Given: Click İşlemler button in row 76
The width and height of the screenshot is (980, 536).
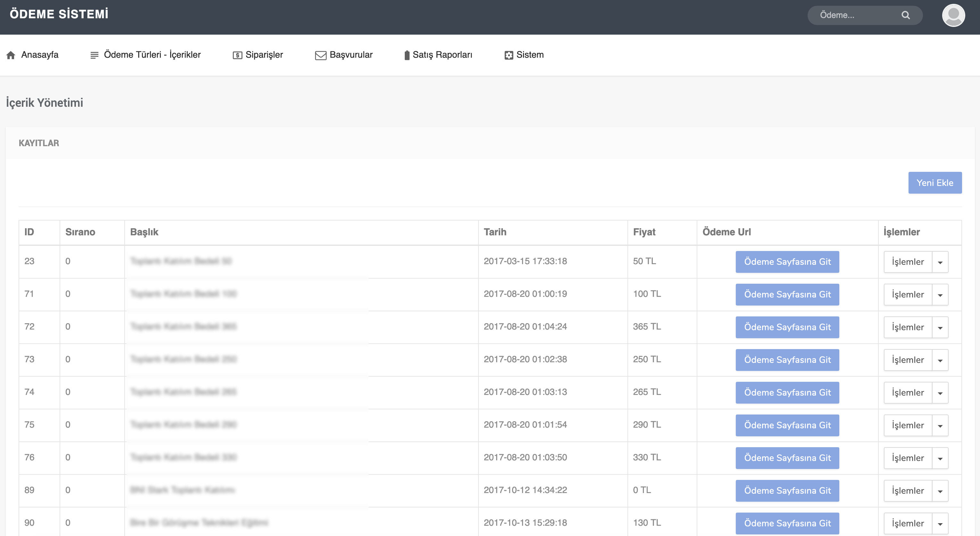Looking at the screenshot, I should tap(908, 458).
